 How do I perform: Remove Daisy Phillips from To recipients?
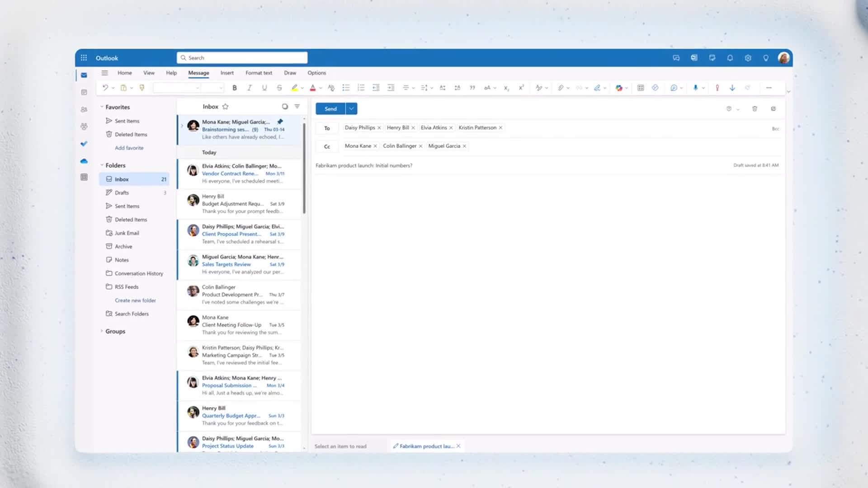click(x=379, y=128)
